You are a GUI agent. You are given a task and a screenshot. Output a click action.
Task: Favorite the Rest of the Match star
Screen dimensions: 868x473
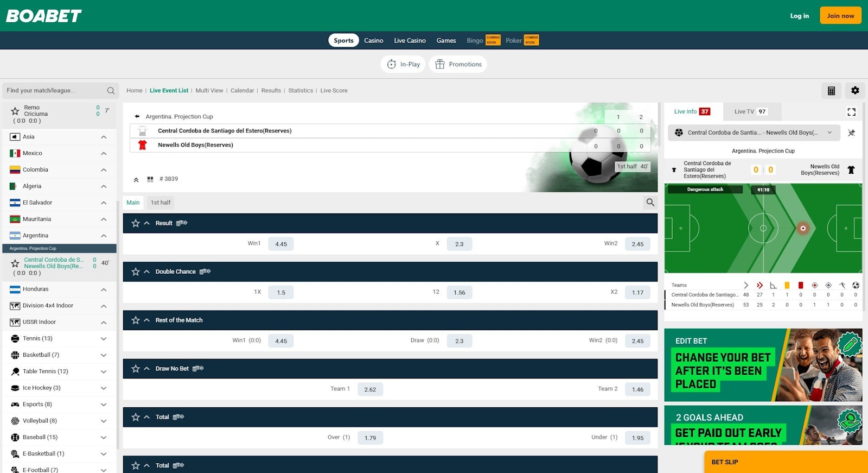pyautogui.click(x=136, y=320)
